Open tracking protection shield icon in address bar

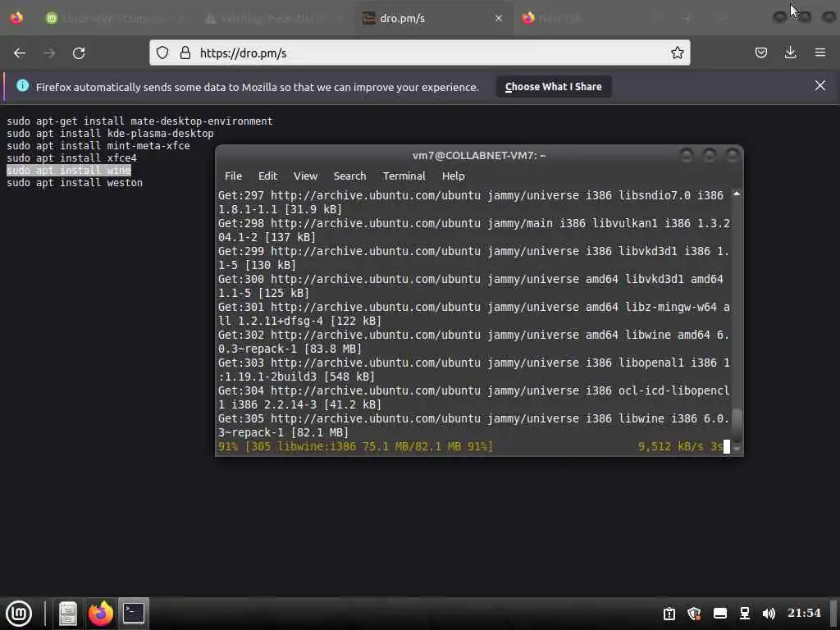tap(162, 52)
